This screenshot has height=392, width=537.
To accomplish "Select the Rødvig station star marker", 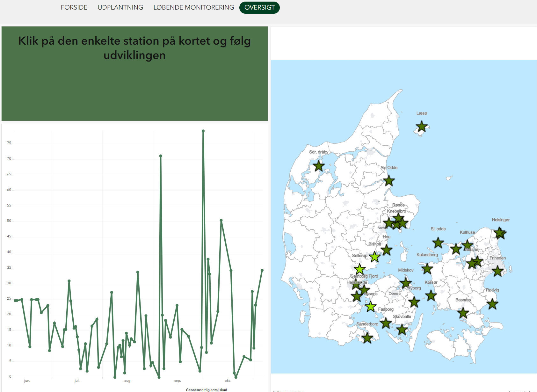I will [x=492, y=304].
